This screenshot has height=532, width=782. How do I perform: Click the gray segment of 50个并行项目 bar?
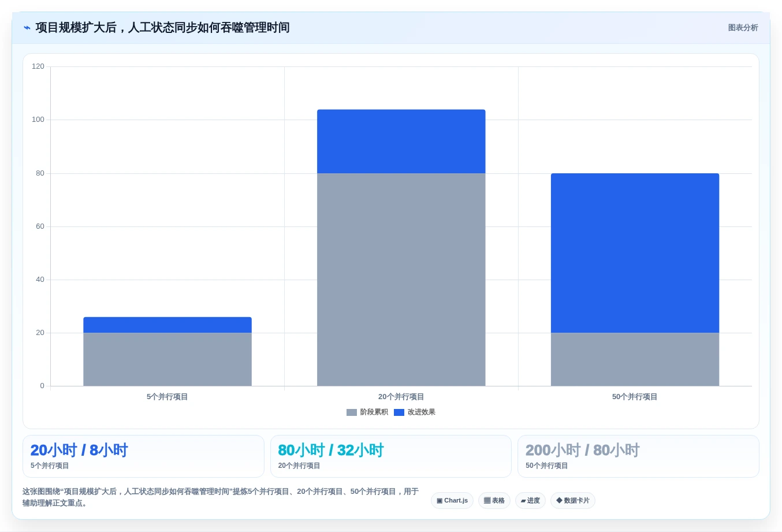pos(635,359)
